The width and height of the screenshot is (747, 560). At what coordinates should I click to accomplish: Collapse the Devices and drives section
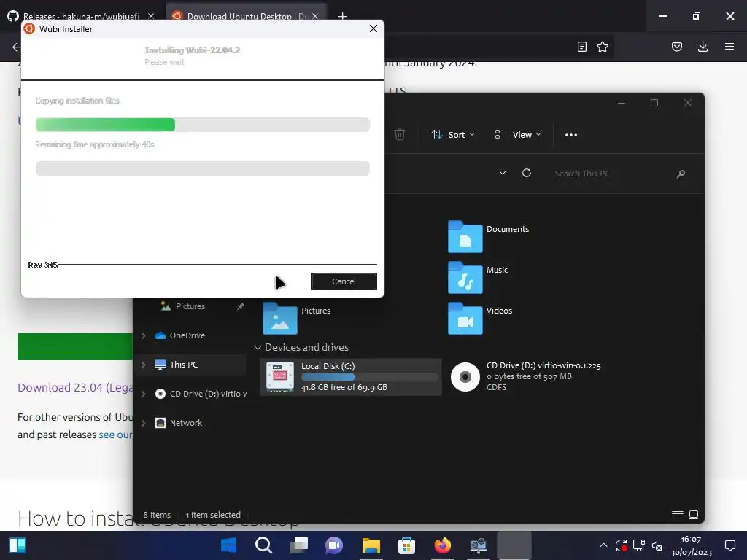tap(258, 348)
